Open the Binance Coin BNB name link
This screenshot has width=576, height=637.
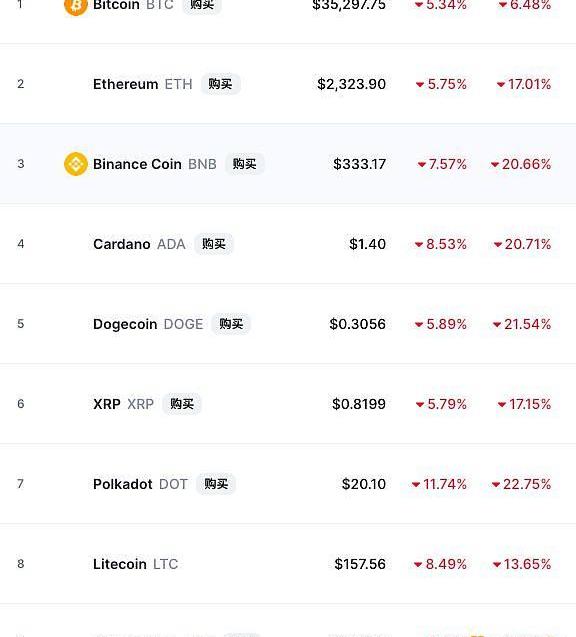(x=155, y=164)
